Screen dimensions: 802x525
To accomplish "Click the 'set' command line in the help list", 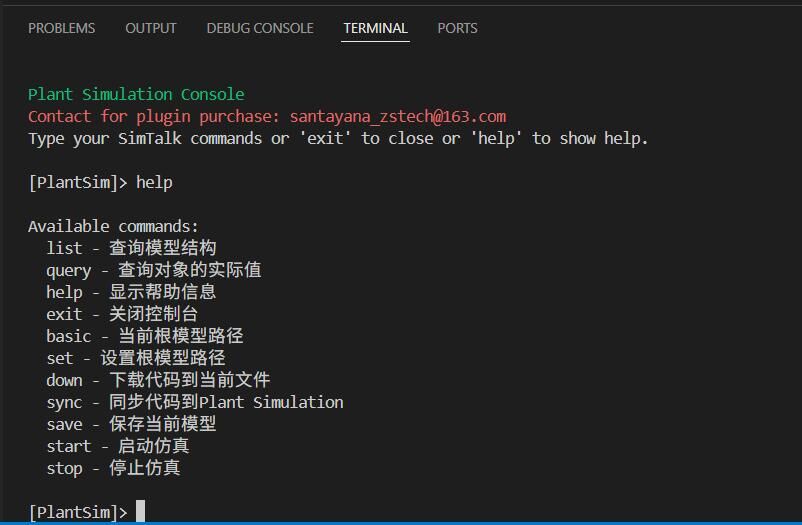I will (x=59, y=358).
